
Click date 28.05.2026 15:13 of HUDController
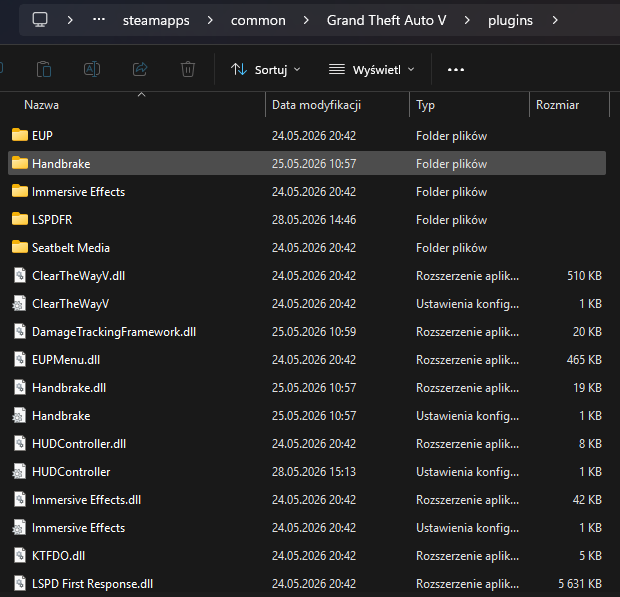(x=314, y=472)
